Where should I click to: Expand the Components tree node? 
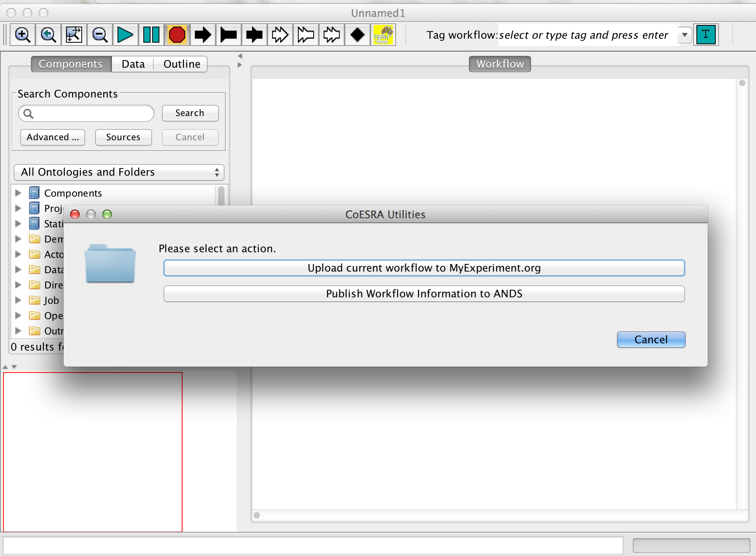[18, 193]
